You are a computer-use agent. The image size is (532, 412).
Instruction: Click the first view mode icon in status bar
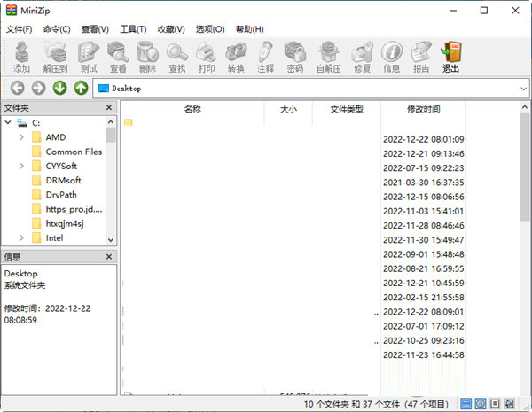click(465, 403)
